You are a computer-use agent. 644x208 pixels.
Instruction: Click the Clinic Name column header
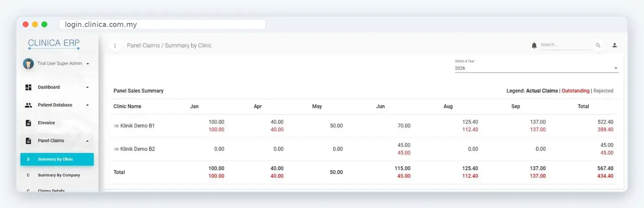127,107
